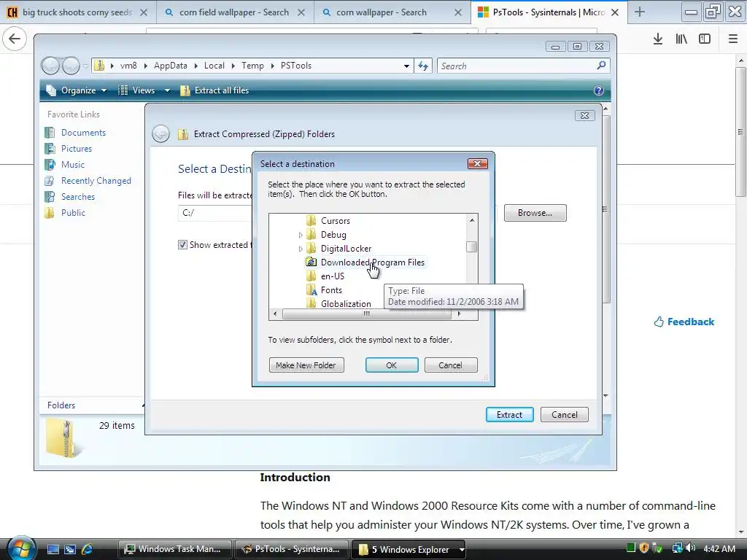
Task: Open Documents favorite link
Action: (83, 133)
